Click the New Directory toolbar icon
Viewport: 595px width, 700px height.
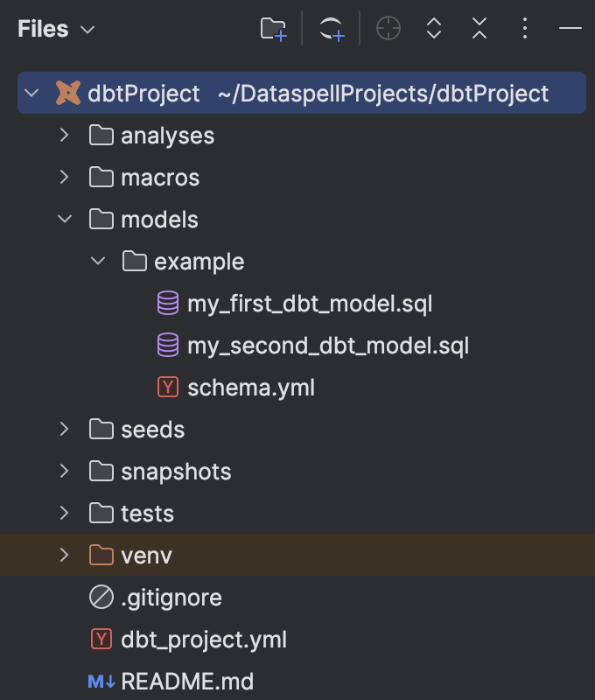(274, 29)
